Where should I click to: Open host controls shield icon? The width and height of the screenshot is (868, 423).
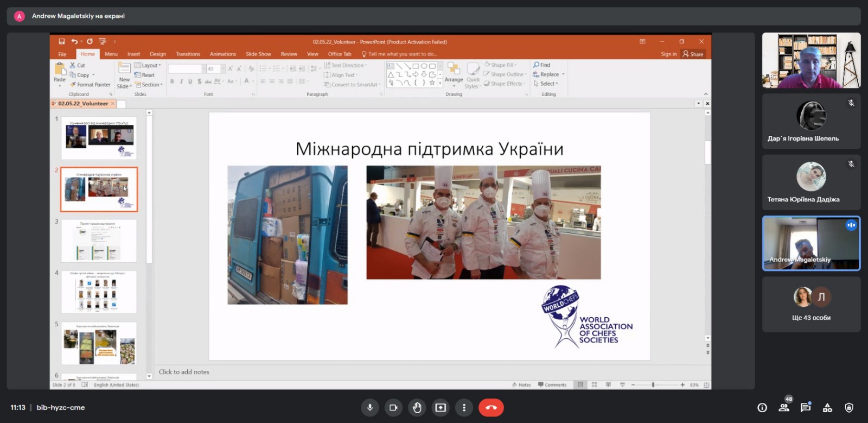click(x=849, y=408)
